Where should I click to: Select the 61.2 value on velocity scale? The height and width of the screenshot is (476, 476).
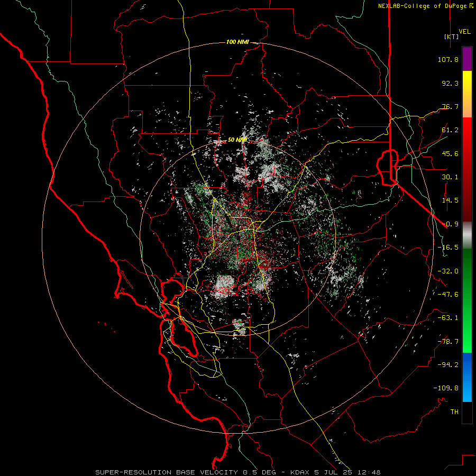click(x=450, y=130)
